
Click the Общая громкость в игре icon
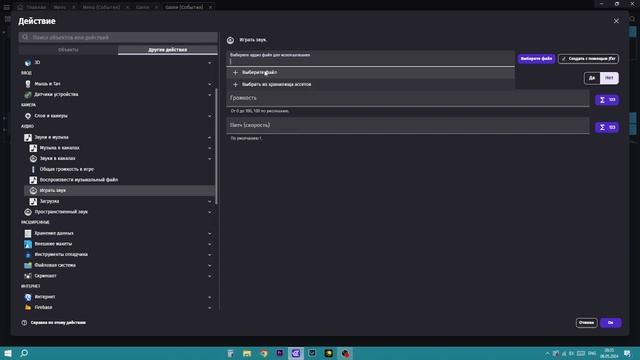(x=33, y=169)
